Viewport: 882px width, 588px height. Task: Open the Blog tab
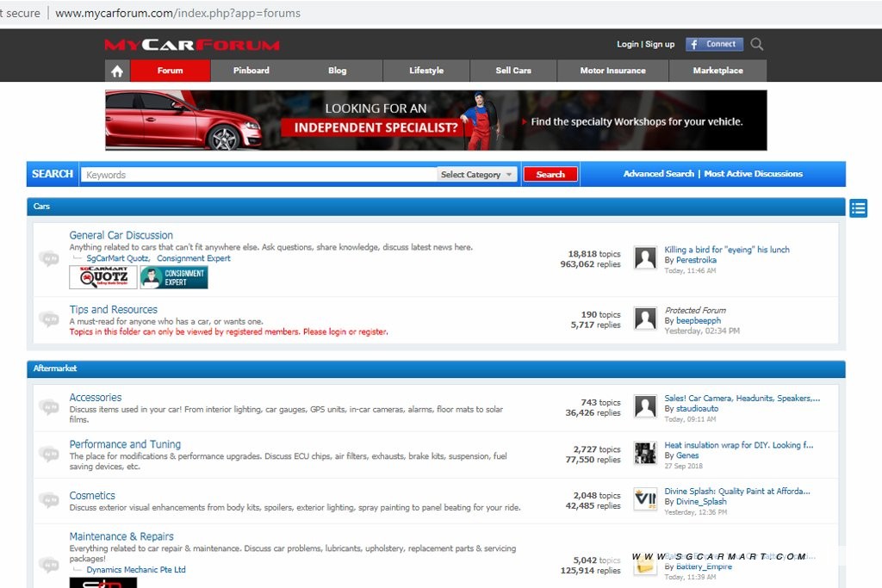click(x=338, y=71)
